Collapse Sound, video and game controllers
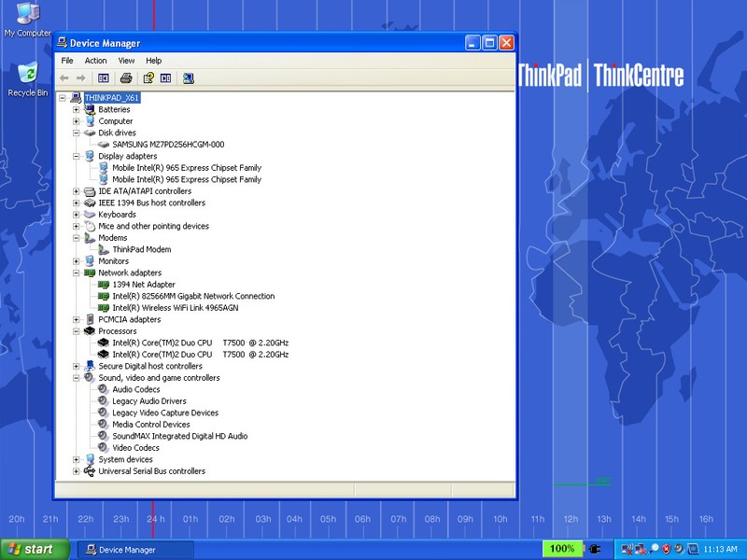 tap(77, 378)
